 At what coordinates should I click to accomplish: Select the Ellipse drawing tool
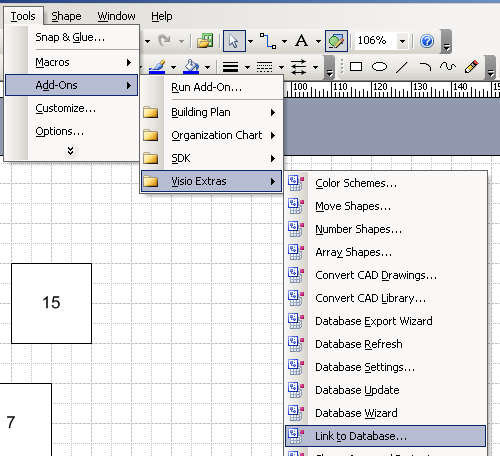coord(379,67)
